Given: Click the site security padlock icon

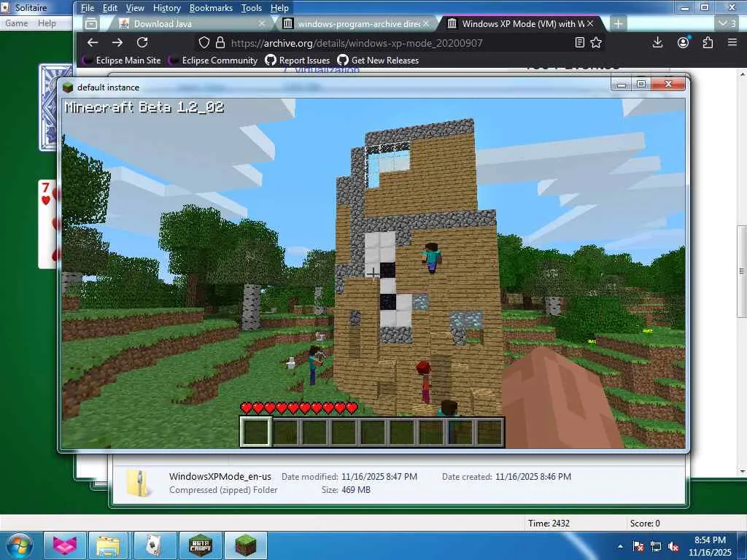Looking at the screenshot, I should pos(220,43).
